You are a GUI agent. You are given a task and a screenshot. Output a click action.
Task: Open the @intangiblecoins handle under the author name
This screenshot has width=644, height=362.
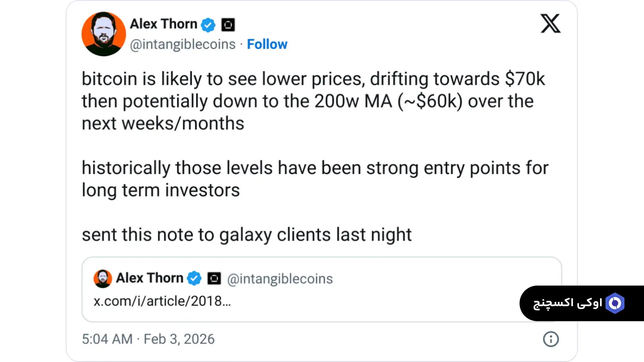tap(182, 44)
